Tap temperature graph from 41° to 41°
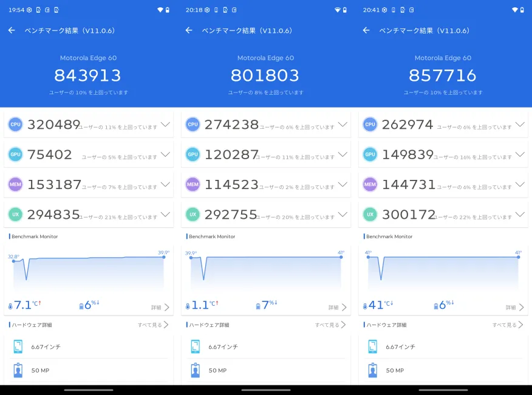Viewport: 532px width, 395px height. coord(443,270)
